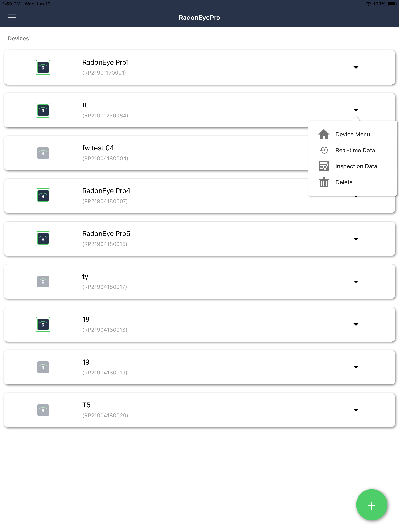The height and width of the screenshot is (532, 399).
Task: Select the RadonEye Pro1 device icon
Action: pos(43,67)
